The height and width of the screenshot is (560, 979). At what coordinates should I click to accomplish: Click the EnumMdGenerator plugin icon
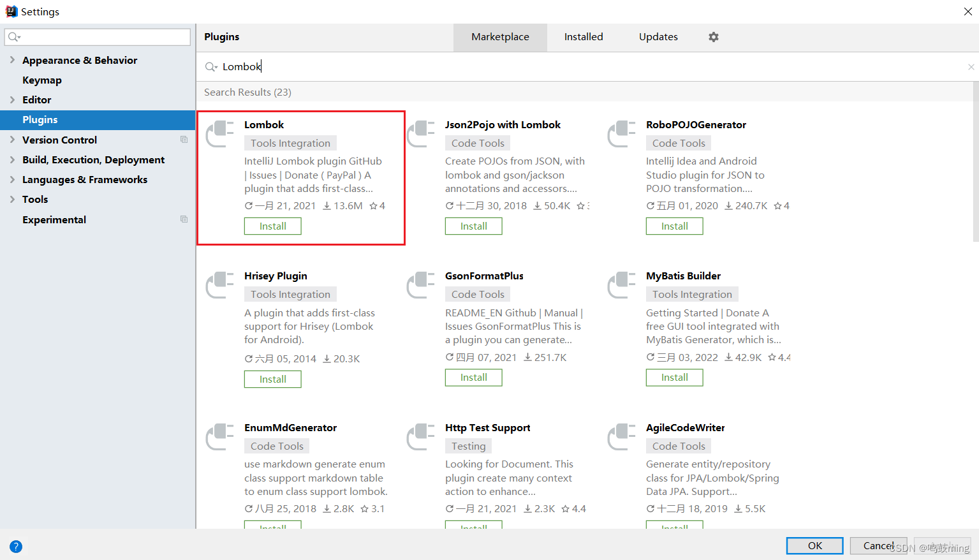[x=220, y=436]
